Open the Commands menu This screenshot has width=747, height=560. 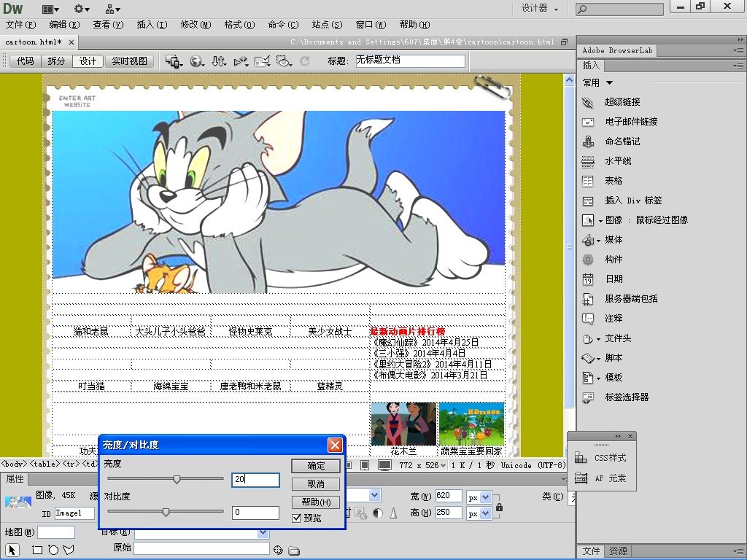(283, 25)
